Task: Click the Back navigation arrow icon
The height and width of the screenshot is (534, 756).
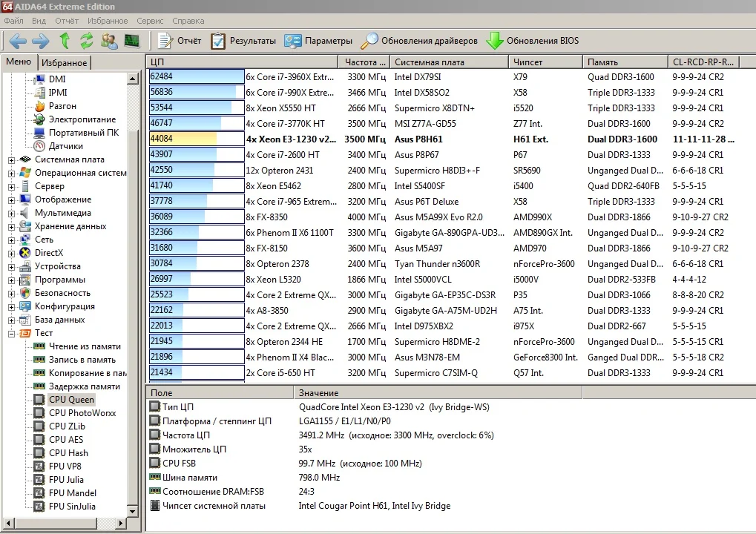Action: (18, 41)
